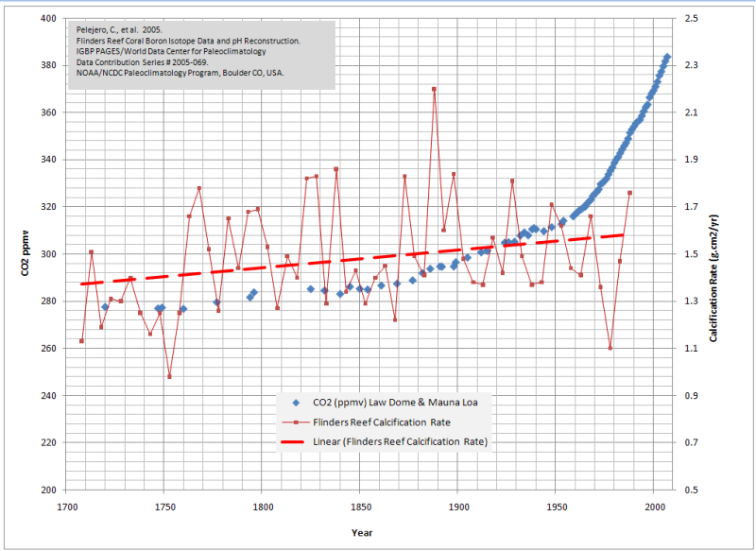Image resolution: width=756 pixels, height=551 pixels.
Task: Click the 'Year' horizontal axis title
Action: [362, 533]
